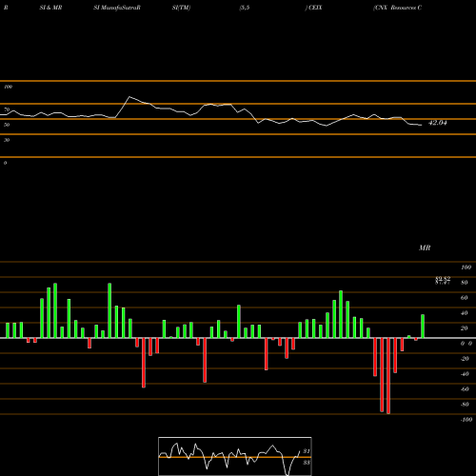Click the 'SI & MR' header text
Viewport: 476px width, 476px height.
[50, 8]
